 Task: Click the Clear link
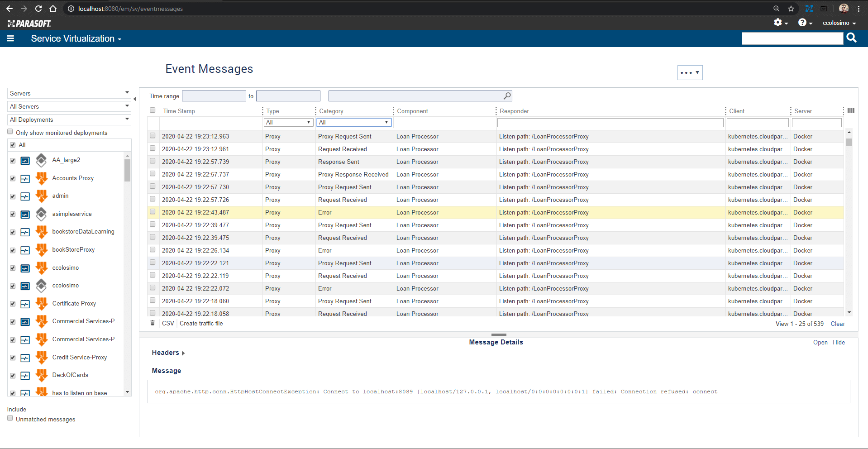(x=837, y=324)
